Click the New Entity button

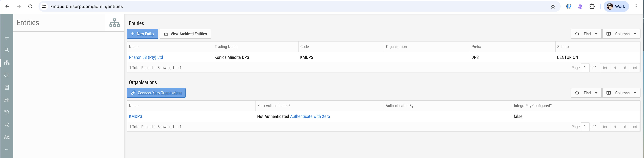142,34
